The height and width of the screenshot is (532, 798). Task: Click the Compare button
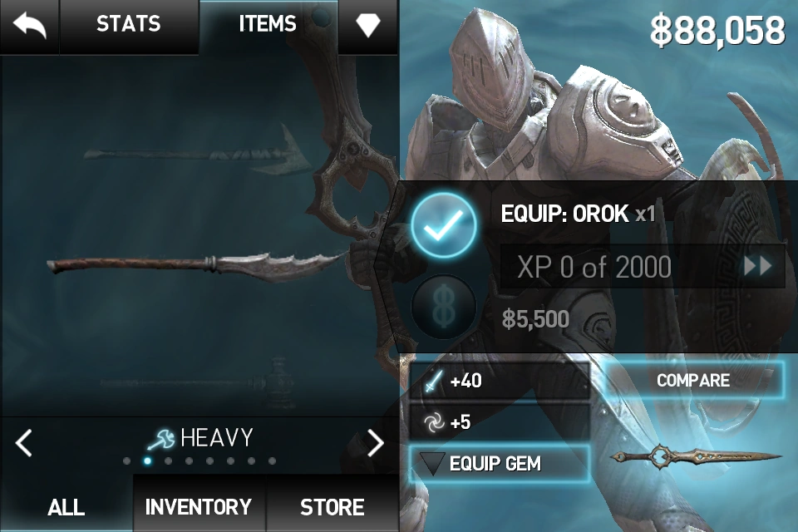tap(693, 380)
